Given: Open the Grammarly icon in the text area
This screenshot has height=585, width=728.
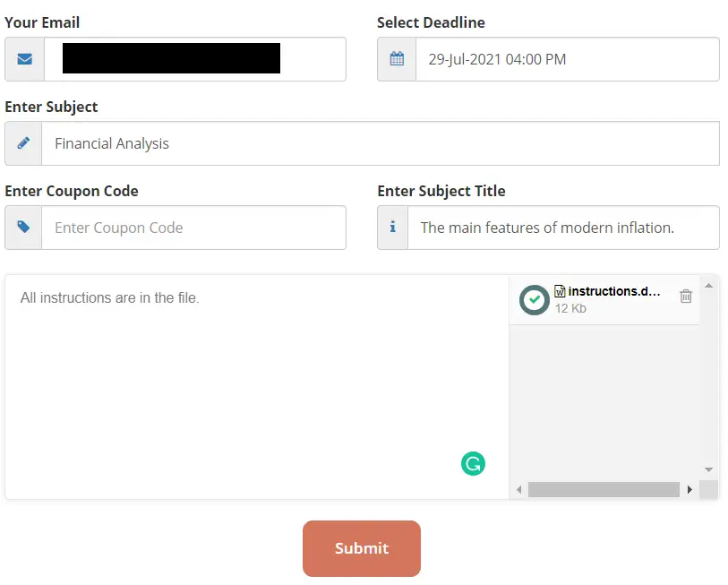Looking at the screenshot, I should click(x=473, y=464).
